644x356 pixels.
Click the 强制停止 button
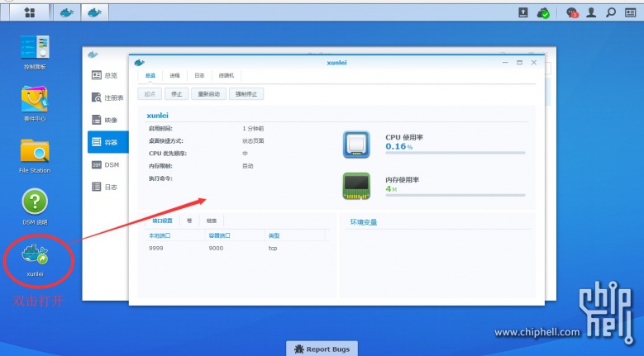246,94
